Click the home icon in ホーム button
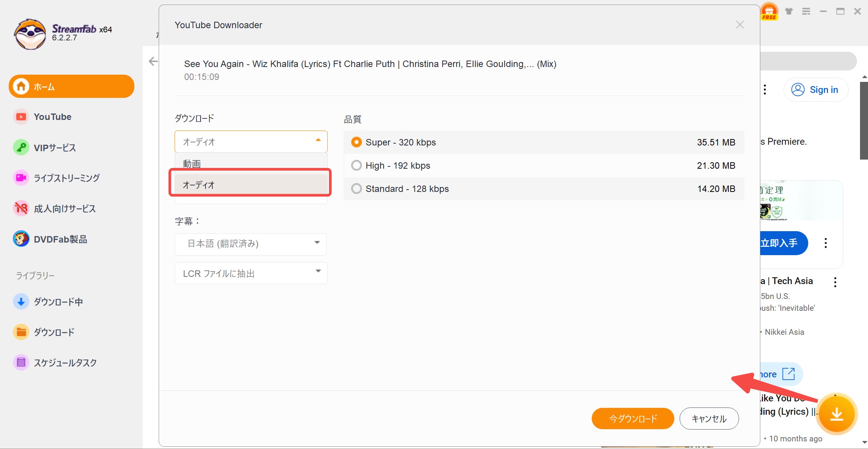The image size is (868, 449). tap(21, 86)
